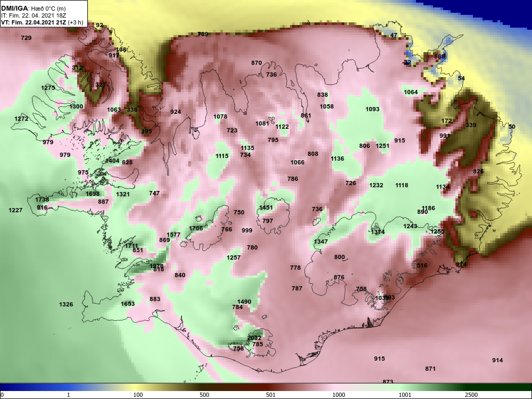Click the offshore value 871

430,369
